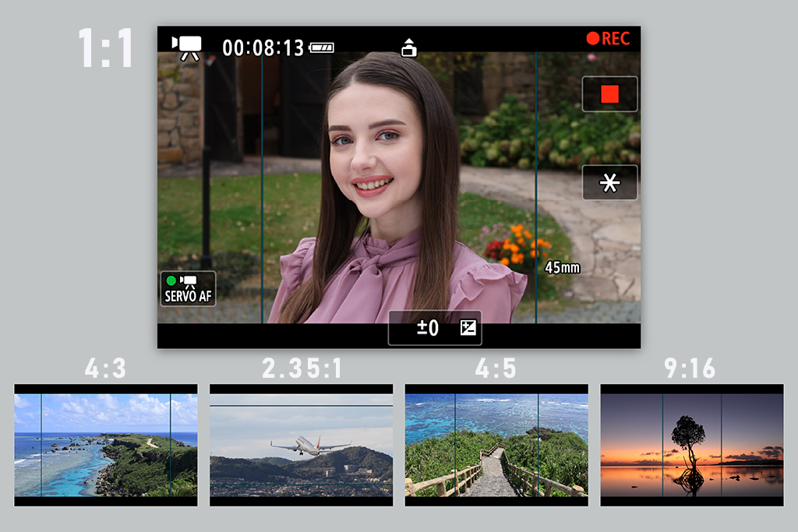This screenshot has width=798, height=532.
Task: Click the exposure compensation +/- icon
Action: coord(468,329)
